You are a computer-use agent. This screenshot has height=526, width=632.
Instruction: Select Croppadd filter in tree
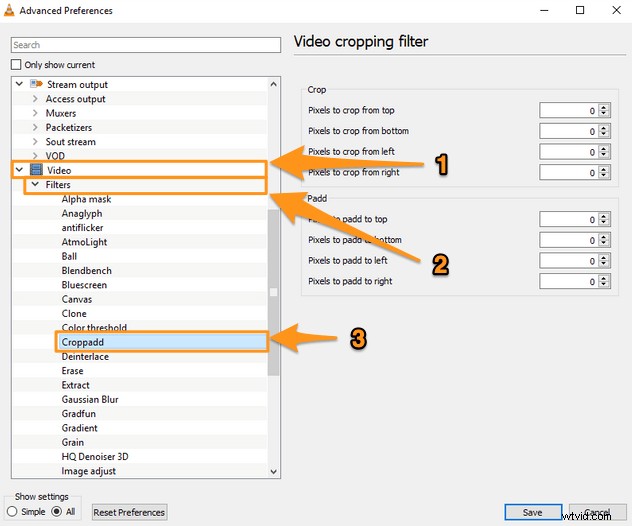click(83, 342)
